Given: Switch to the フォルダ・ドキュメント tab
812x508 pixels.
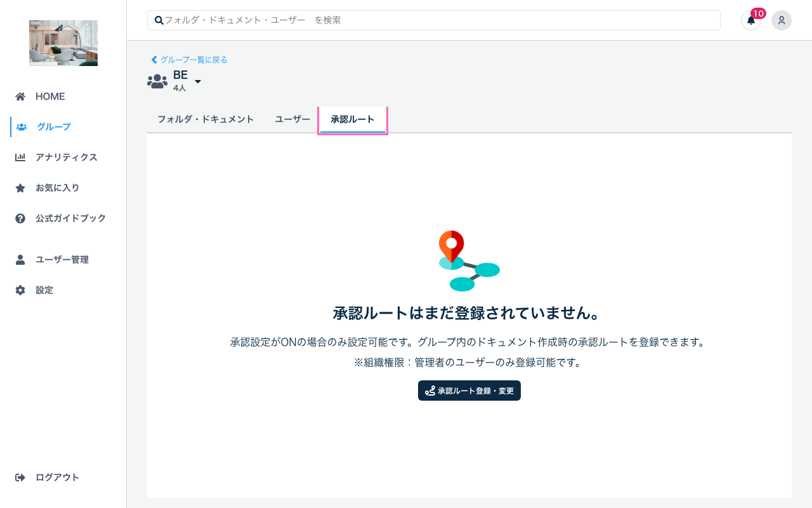Looking at the screenshot, I should (x=206, y=119).
